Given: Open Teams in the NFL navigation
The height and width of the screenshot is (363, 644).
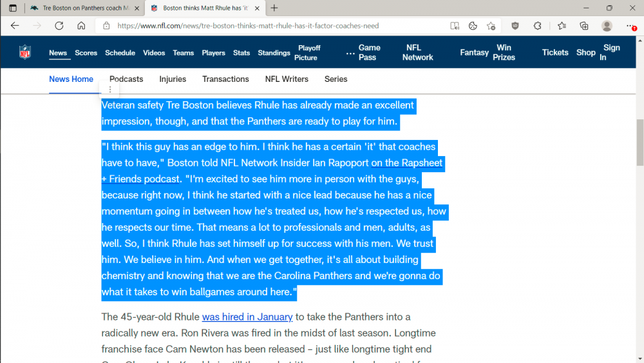Looking at the screenshot, I should pos(183,53).
